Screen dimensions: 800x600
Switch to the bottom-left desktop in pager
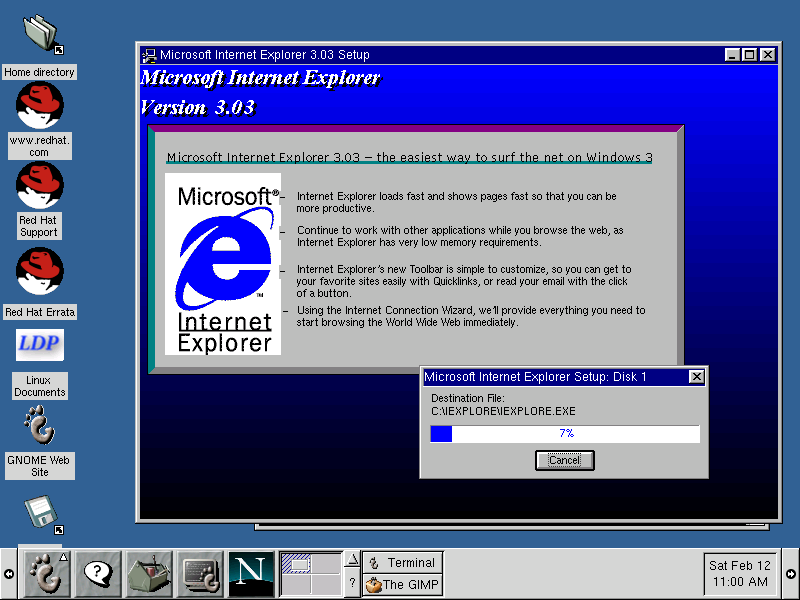tap(296, 584)
